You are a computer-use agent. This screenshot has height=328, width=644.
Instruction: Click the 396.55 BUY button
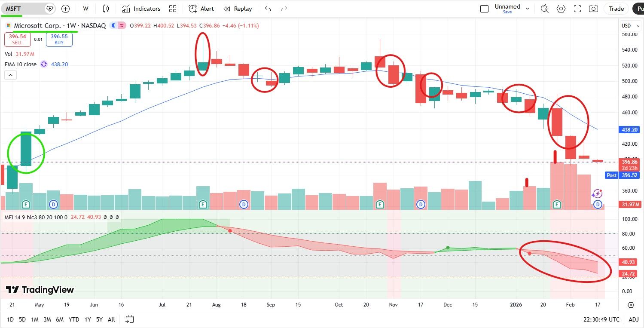pyautogui.click(x=59, y=40)
